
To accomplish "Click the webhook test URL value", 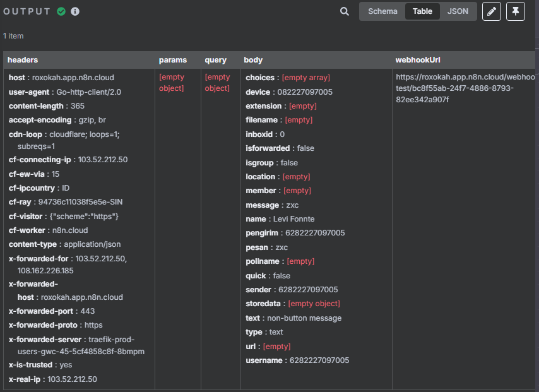I will tap(465, 88).
